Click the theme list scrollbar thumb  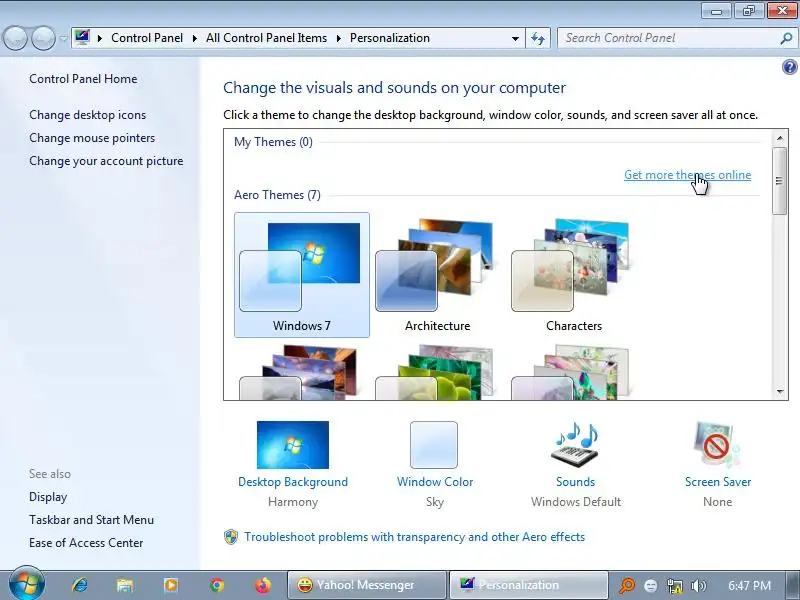click(x=780, y=181)
